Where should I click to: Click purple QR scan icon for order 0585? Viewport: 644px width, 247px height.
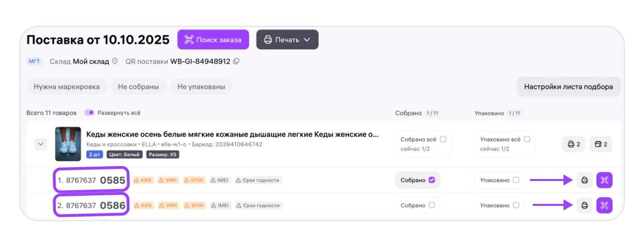pyautogui.click(x=605, y=180)
